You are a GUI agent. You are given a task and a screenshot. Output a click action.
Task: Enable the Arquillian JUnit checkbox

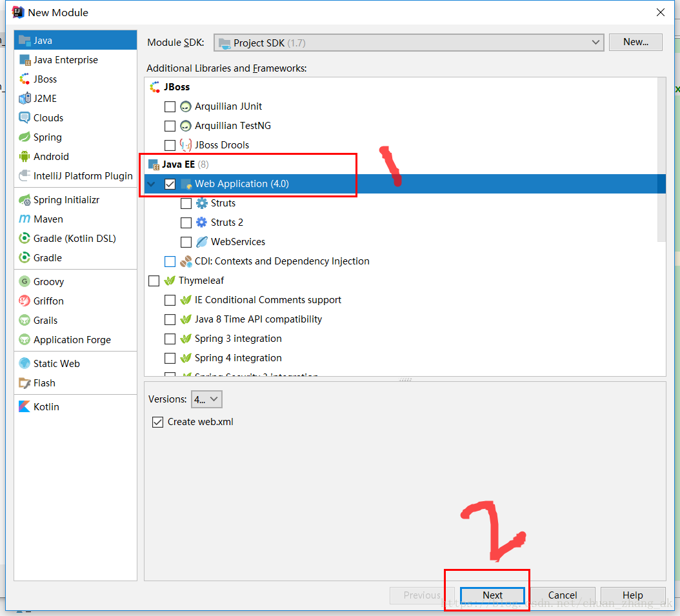pos(170,106)
